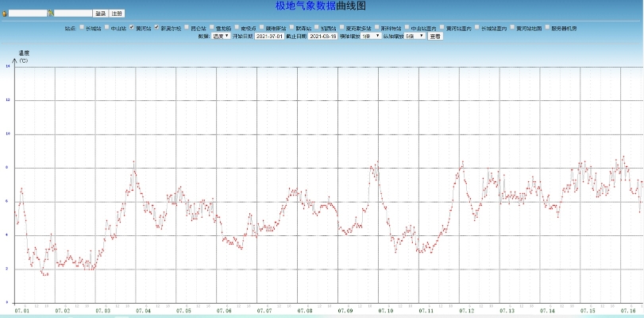
Task: Uncheck the 黄河站 station checkbox
Action: [x=131, y=28]
